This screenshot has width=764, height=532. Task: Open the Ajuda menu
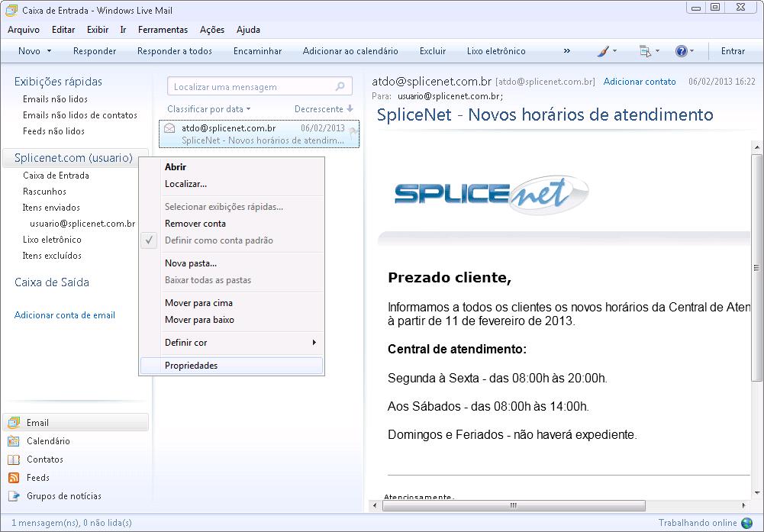coord(248,30)
